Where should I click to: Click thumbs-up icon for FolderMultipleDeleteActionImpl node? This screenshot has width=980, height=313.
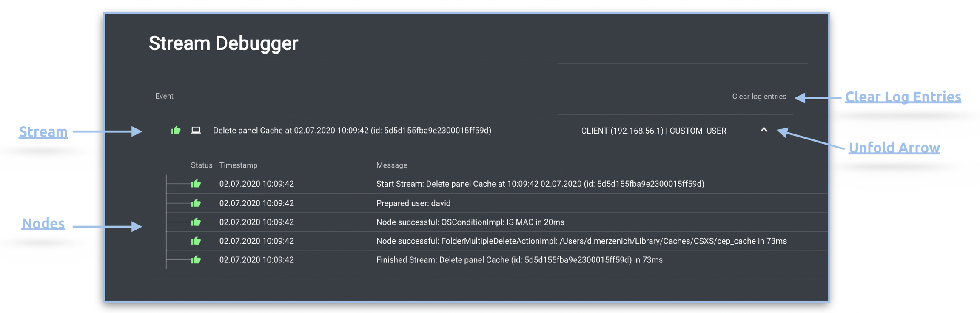[x=196, y=241]
